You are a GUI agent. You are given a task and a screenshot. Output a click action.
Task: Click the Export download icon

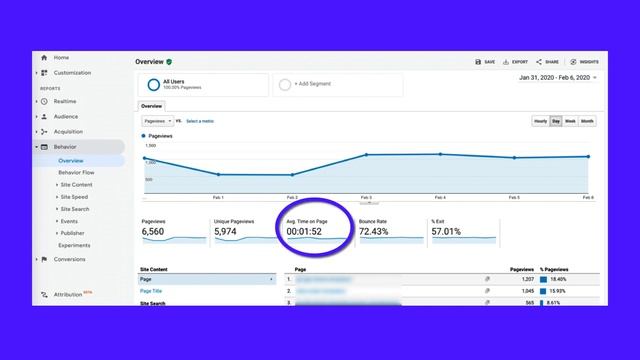tap(506, 62)
